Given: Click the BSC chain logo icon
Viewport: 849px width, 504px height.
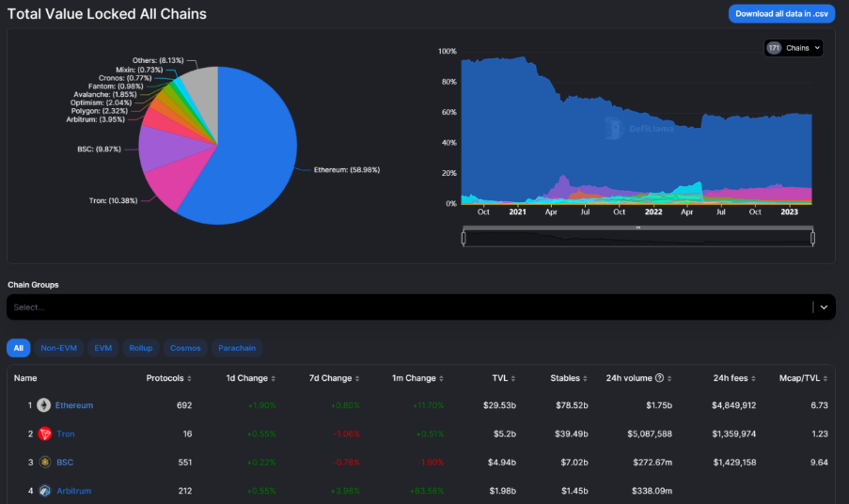Looking at the screenshot, I should [45, 463].
